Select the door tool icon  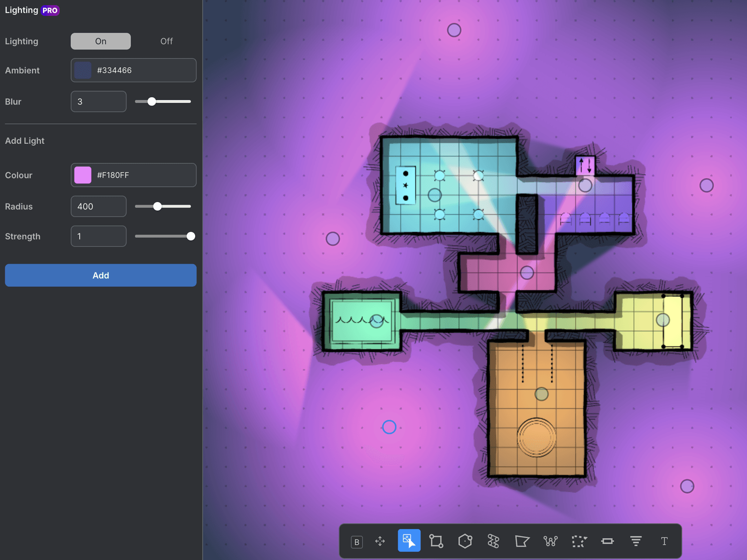607,541
